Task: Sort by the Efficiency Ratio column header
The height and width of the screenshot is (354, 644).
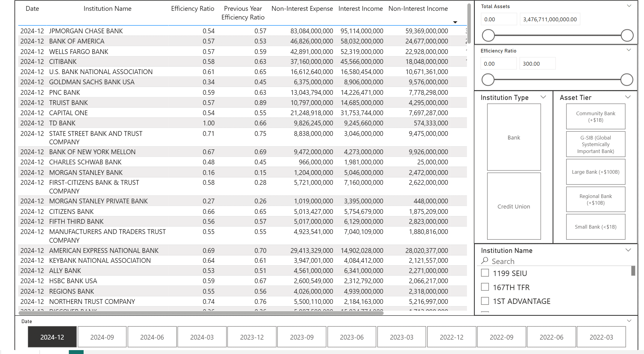Action: coord(192,9)
